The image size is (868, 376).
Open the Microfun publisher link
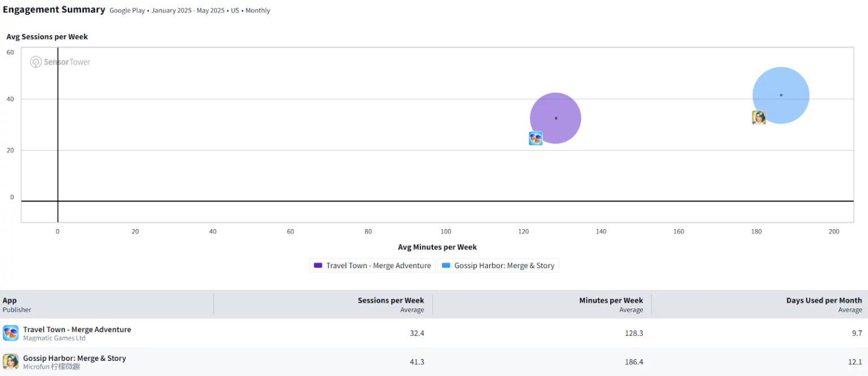(x=51, y=367)
